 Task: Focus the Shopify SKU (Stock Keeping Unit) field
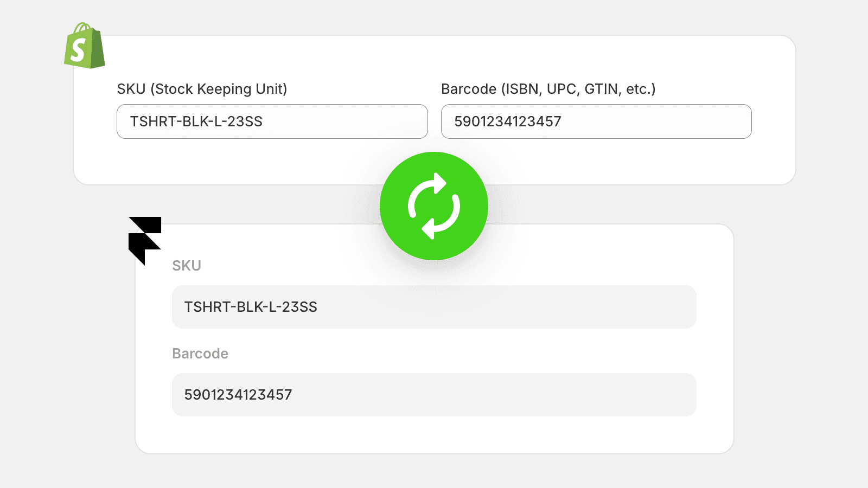click(x=272, y=121)
